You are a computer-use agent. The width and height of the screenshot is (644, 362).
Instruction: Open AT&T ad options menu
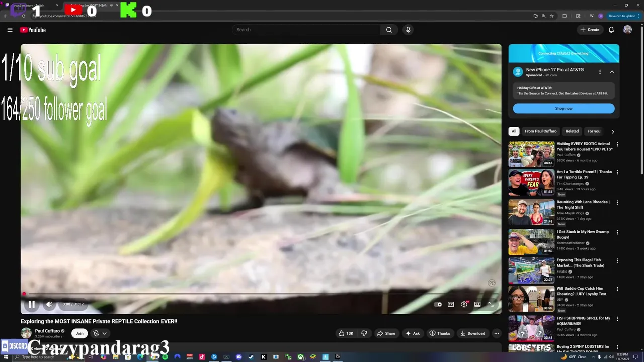600,72
